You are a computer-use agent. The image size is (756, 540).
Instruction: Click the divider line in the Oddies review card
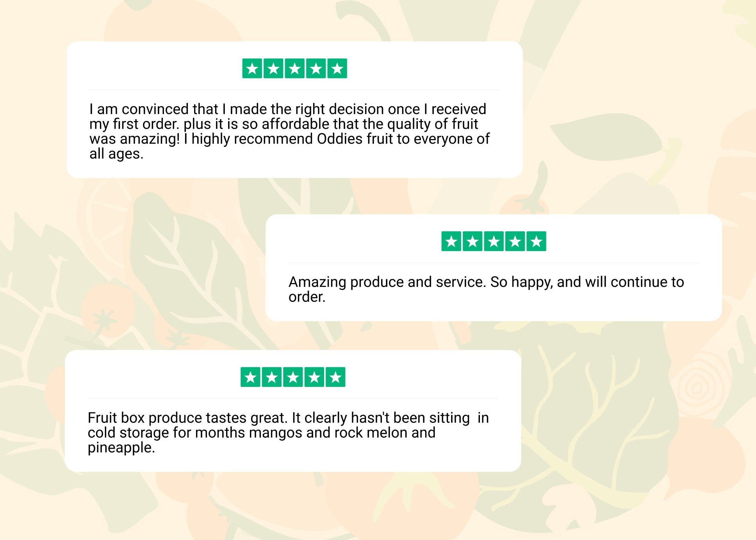pyautogui.click(x=294, y=90)
